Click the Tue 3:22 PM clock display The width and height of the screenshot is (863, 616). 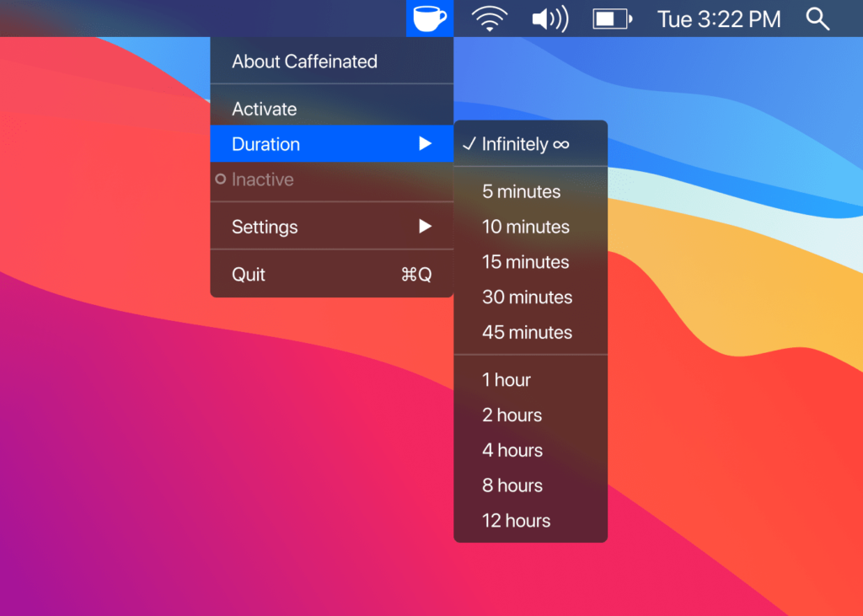click(718, 18)
